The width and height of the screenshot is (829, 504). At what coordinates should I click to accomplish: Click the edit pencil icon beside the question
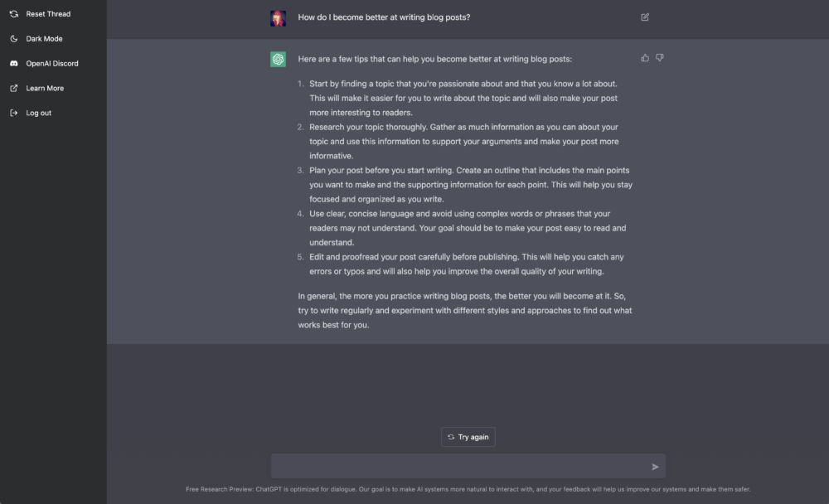click(x=644, y=17)
